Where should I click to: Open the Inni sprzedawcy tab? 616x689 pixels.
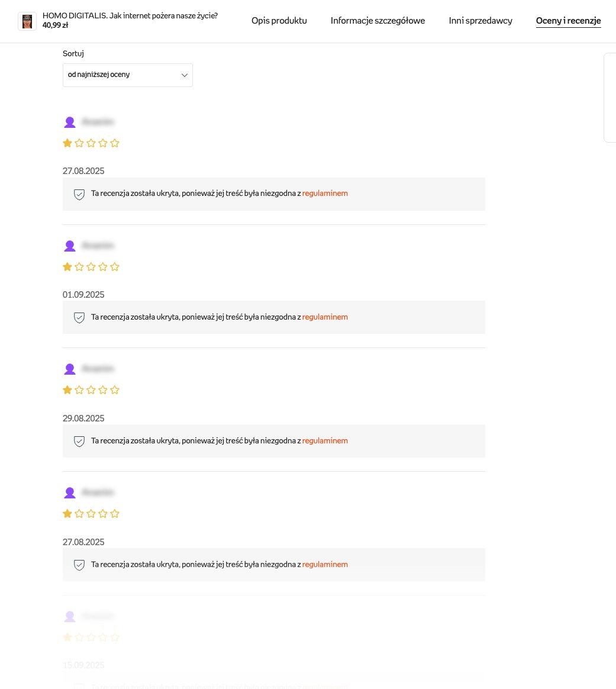(480, 21)
